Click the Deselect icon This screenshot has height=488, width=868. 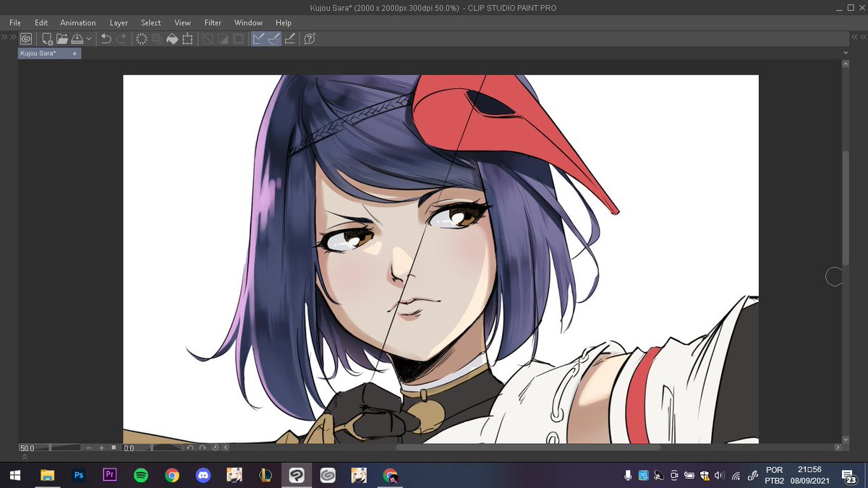pos(208,39)
